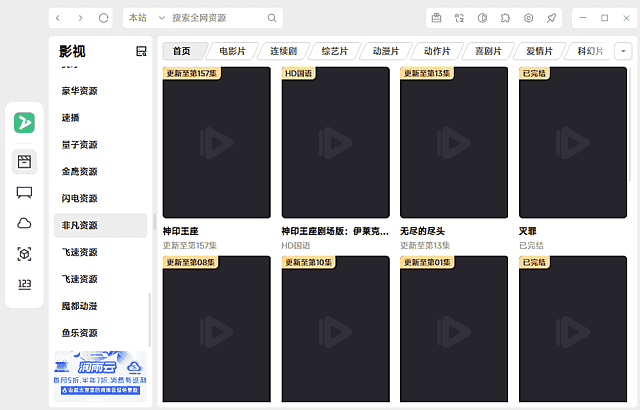
Task: Select the 豪华资源 source
Action: click(x=100, y=91)
